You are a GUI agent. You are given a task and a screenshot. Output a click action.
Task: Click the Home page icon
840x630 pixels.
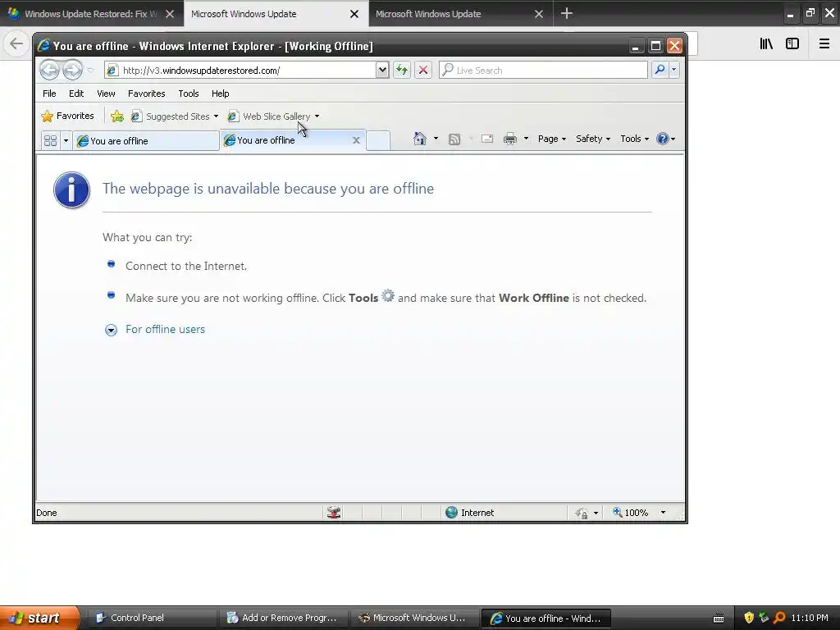click(419, 139)
